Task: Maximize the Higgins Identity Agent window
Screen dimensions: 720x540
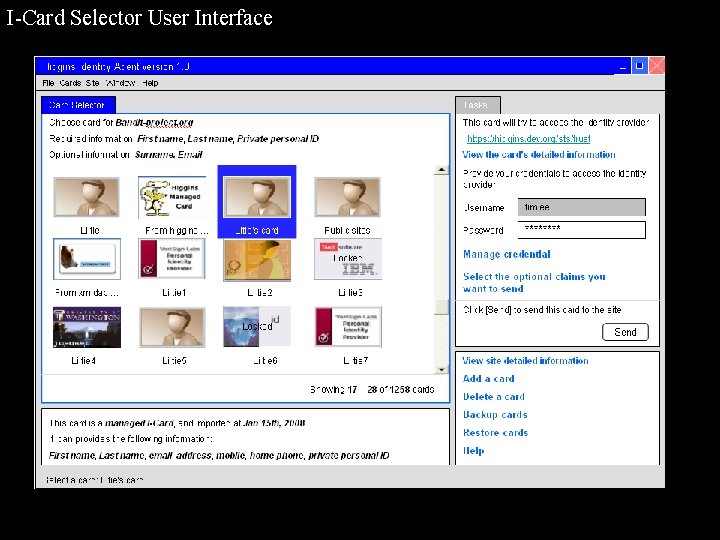Action: click(x=639, y=66)
